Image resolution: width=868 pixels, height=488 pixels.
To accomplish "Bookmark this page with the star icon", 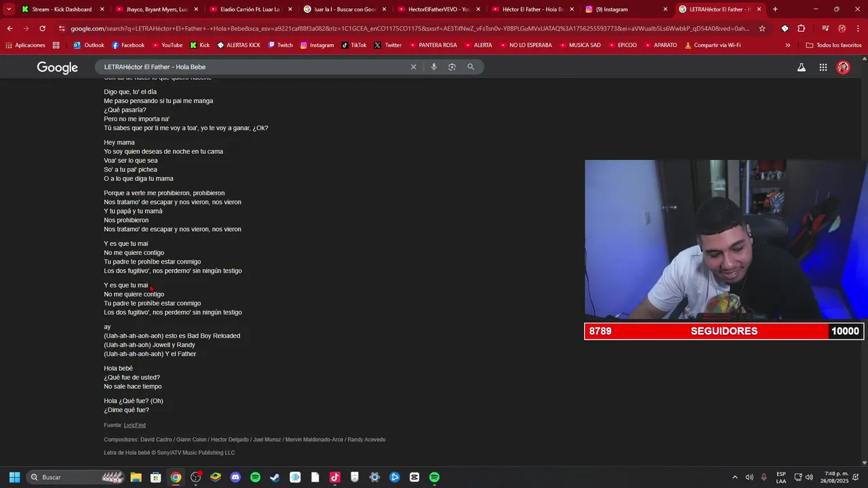I will 762,28.
